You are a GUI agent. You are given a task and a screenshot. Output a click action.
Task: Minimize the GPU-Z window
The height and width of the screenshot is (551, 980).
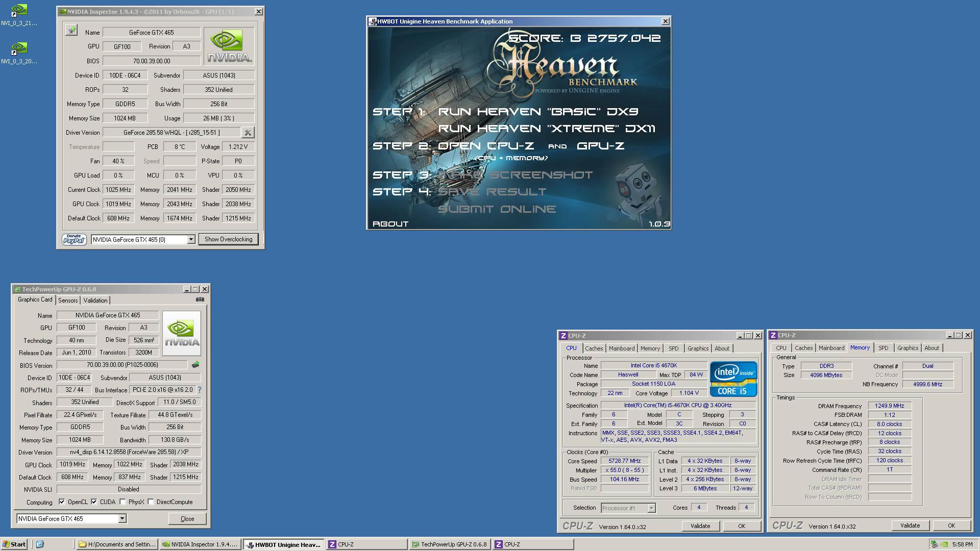(x=187, y=289)
